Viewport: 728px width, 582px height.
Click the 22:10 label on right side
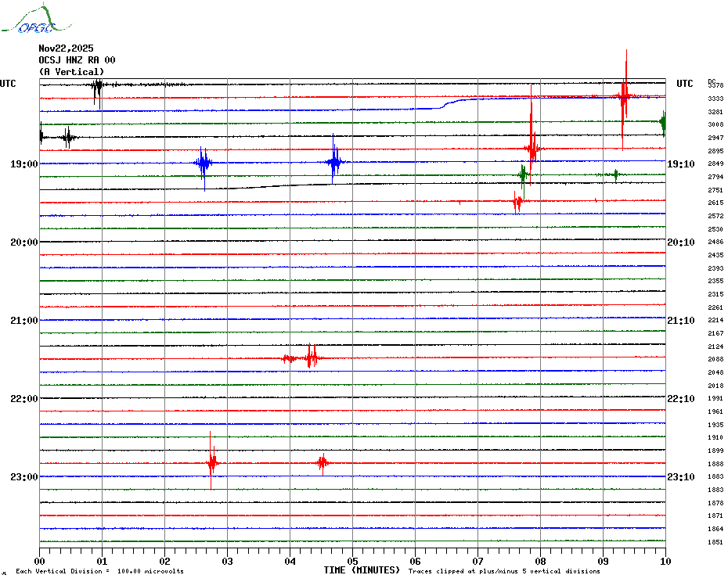pos(680,399)
